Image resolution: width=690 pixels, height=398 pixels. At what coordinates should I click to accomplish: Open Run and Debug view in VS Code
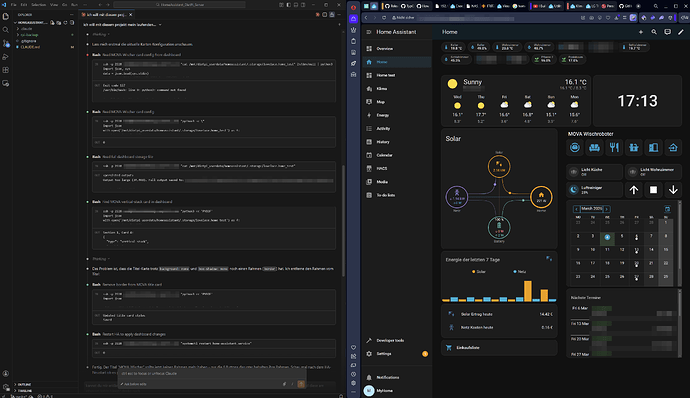click(x=6, y=57)
